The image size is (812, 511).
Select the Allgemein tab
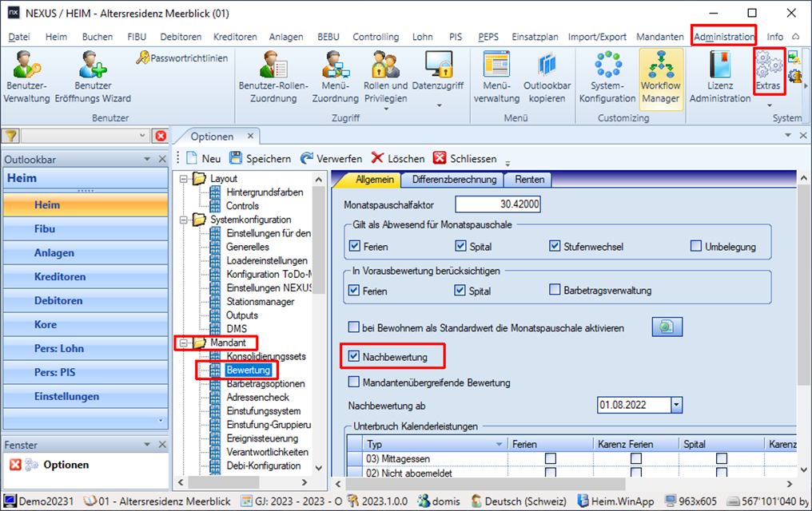[374, 180]
